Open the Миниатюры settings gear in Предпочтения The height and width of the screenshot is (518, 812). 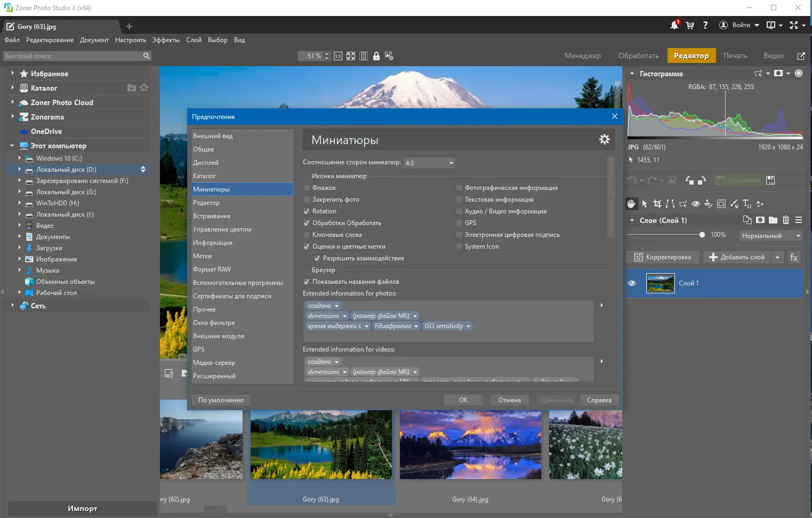[605, 139]
